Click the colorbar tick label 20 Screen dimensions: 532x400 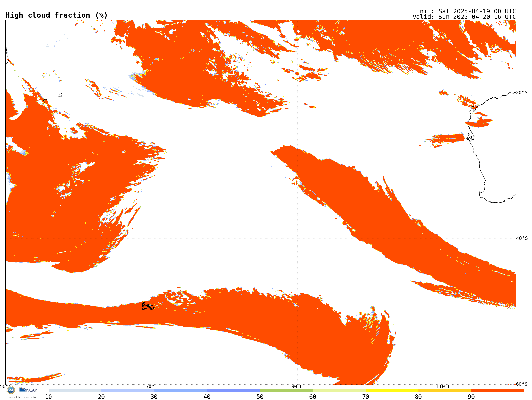(x=101, y=397)
